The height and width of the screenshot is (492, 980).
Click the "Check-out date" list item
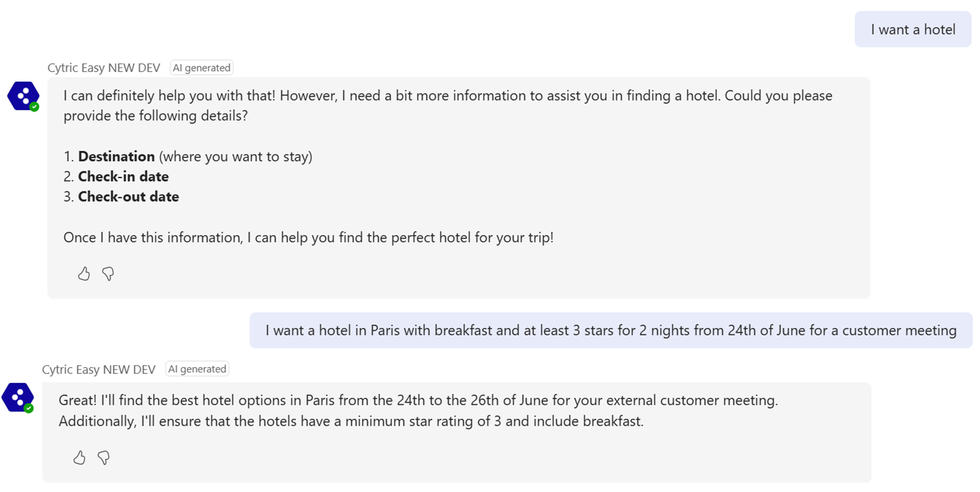tap(128, 197)
